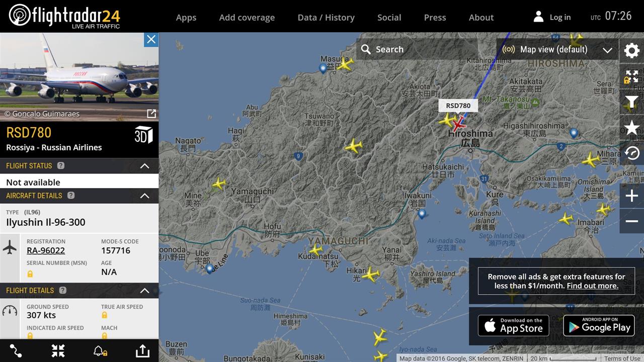Click the RSD780 callsign heading
Image resolution: width=644 pixels, height=362 pixels.
[29, 133]
